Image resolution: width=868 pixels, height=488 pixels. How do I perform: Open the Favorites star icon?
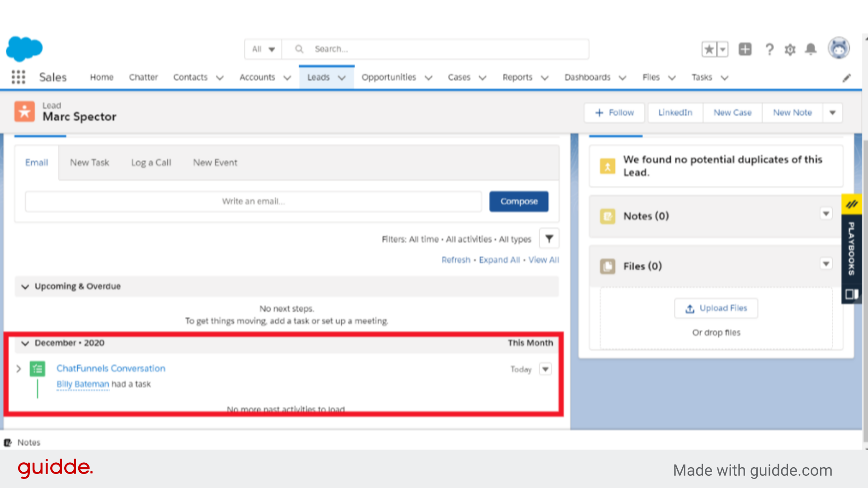pos(709,49)
